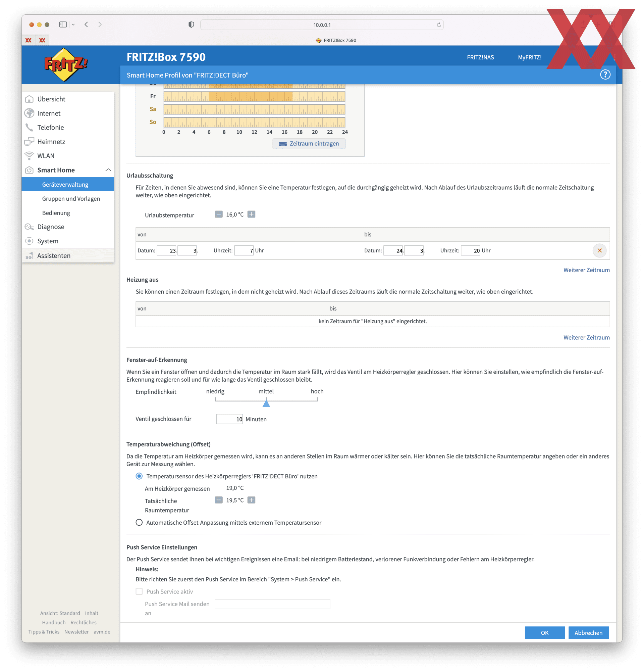
Task: Click the Abbrechen button
Action: [x=588, y=633]
